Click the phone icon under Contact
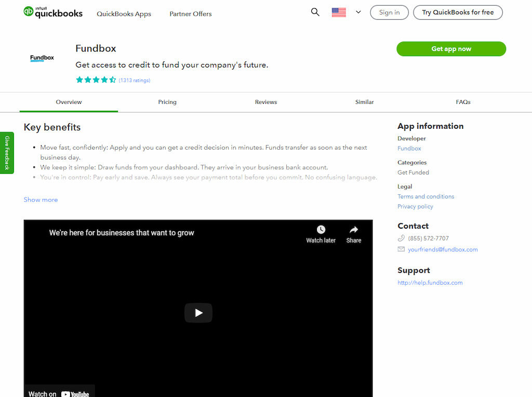Screen dimensions: 532x397 (401, 238)
